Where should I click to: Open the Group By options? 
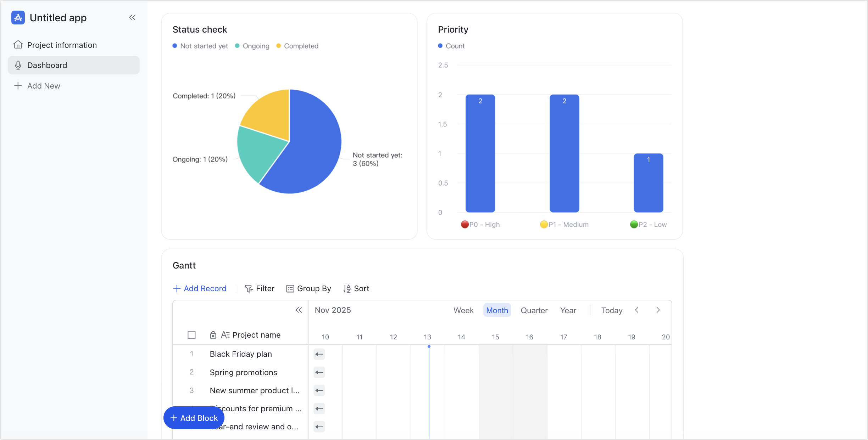308,289
